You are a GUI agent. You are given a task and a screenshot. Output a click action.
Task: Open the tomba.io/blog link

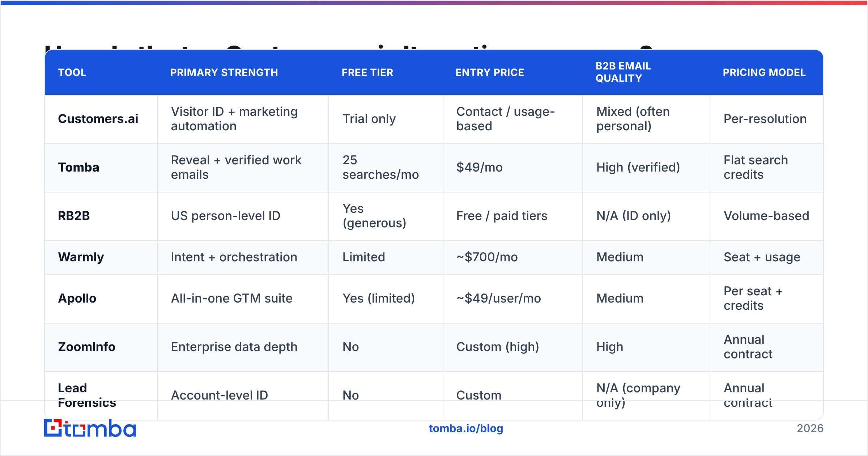point(466,428)
